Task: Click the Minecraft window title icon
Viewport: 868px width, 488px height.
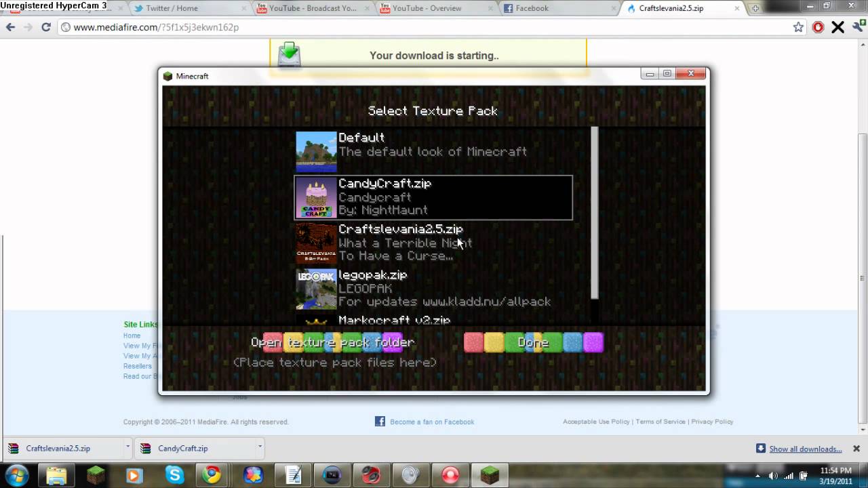Action: click(167, 76)
